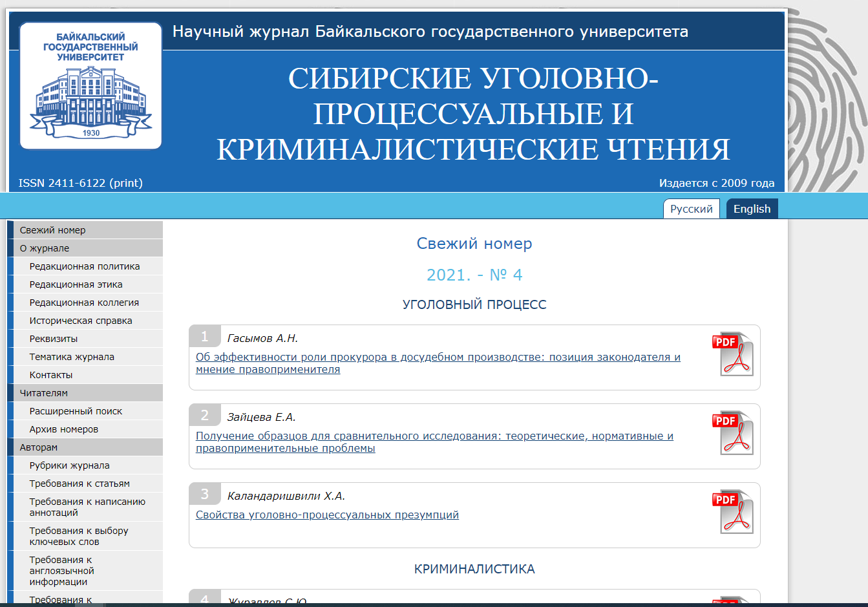Open Историческая справка page
Image resolution: width=868 pixels, height=607 pixels.
[x=81, y=321]
